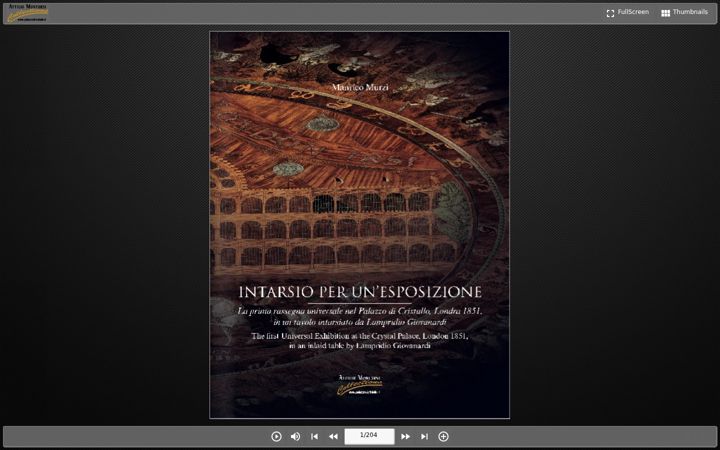Screen dimensions: 720x450
Task: Start auto-play of the flipbook
Action: 276,436
